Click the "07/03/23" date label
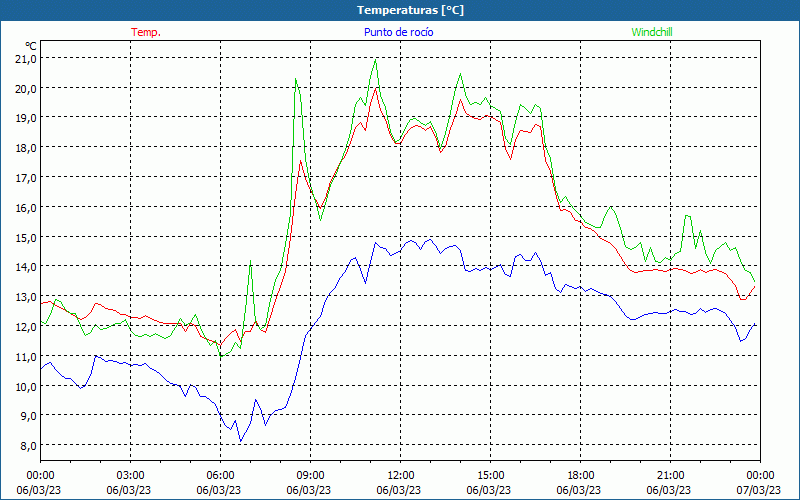Image resolution: width=800 pixels, height=500 pixels. (x=759, y=490)
